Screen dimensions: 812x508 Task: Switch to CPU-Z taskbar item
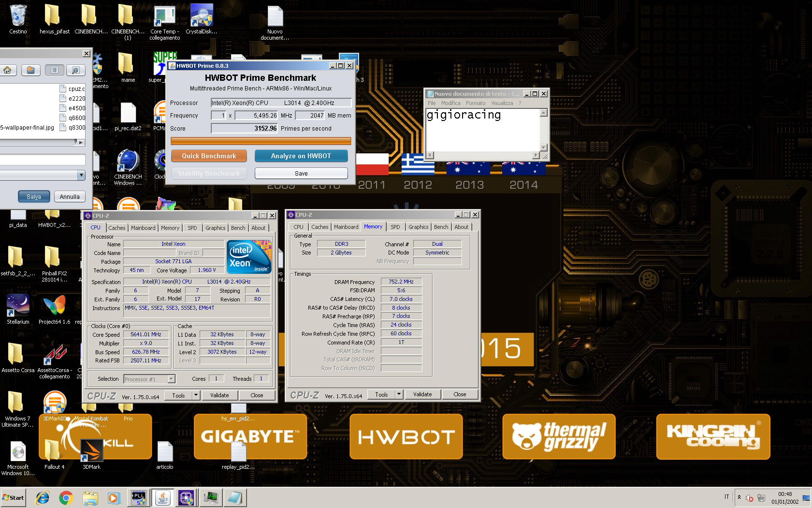point(186,497)
